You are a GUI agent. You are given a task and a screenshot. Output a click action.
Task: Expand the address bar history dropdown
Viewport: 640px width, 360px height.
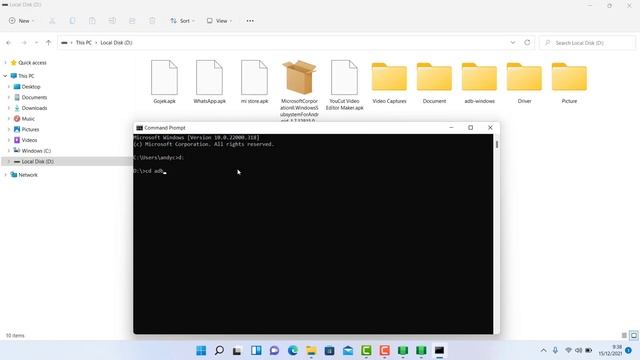[513, 42]
